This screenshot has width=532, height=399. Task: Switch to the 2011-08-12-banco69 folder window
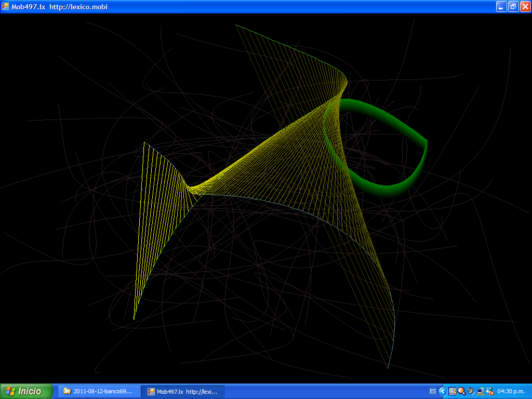(99, 391)
